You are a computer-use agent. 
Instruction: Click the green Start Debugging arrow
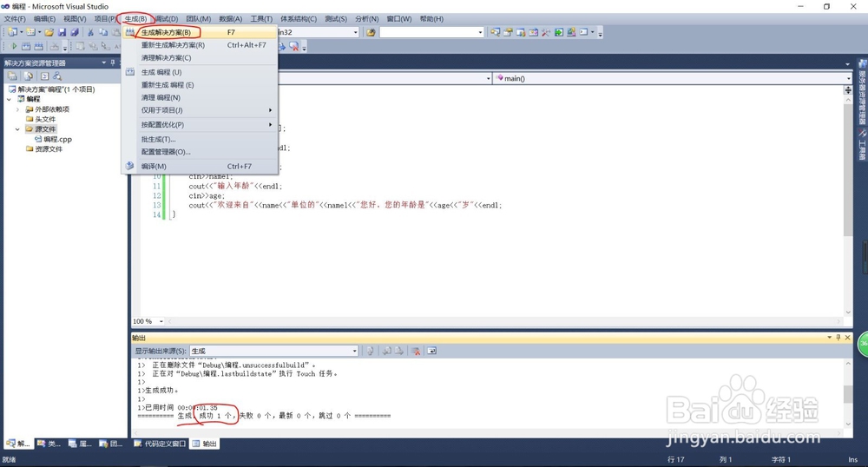[14, 46]
